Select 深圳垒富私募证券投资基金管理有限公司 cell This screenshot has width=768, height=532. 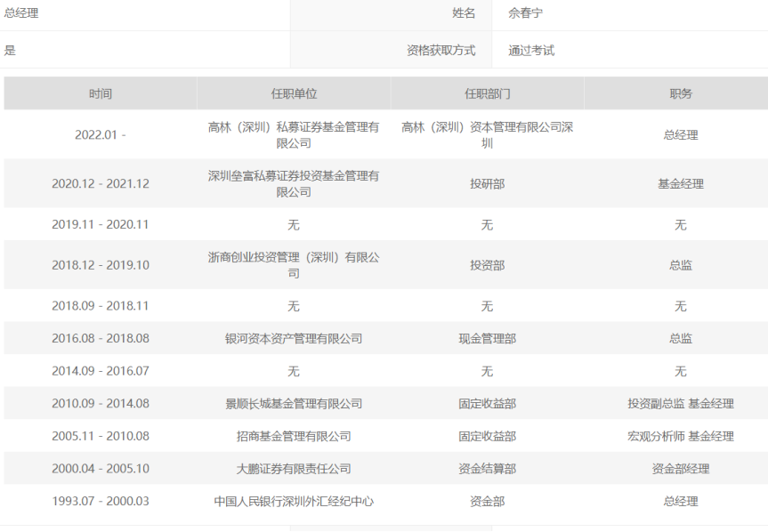294,183
